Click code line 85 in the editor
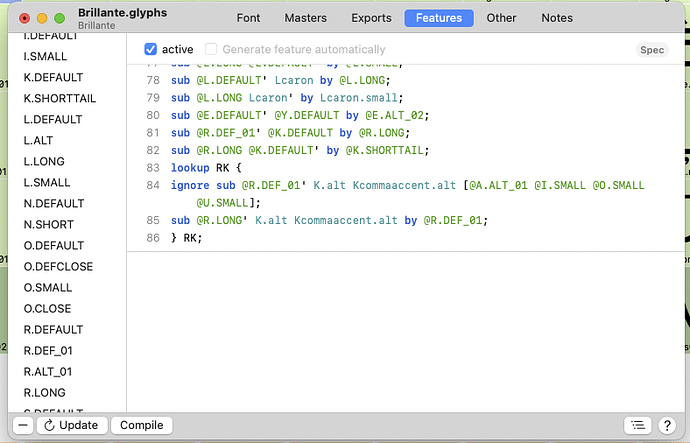Screen dimensions: 690x443 click(330, 220)
